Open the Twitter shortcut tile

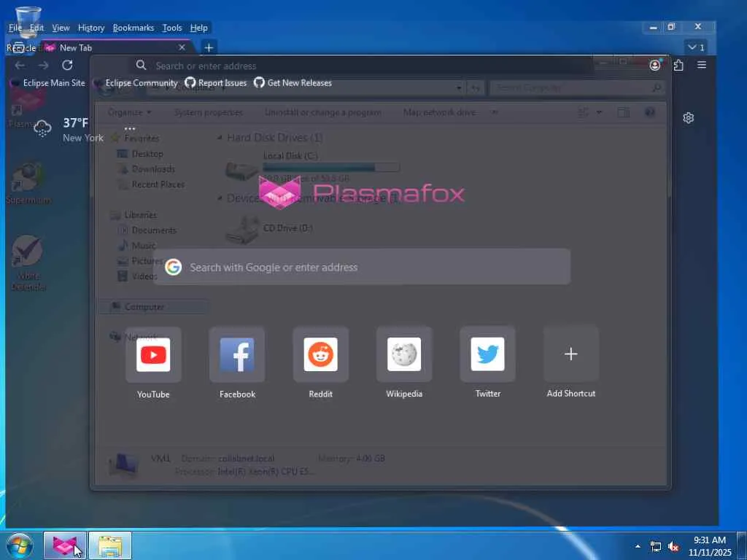point(488,354)
